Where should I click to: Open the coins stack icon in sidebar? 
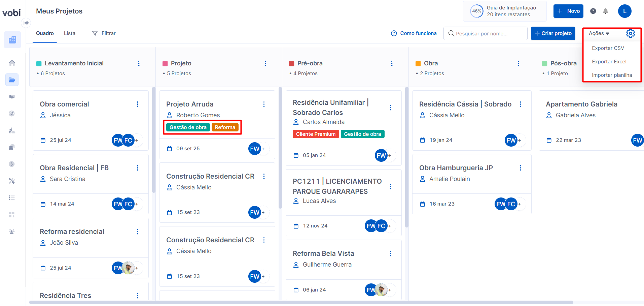coord(12,147)
